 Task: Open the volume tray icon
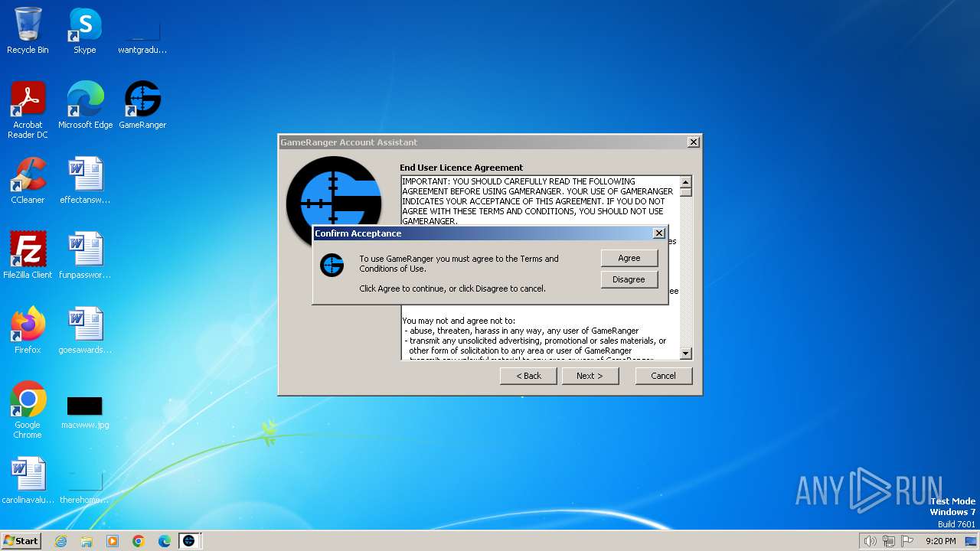pyautogui.click(x=870, y=541)
